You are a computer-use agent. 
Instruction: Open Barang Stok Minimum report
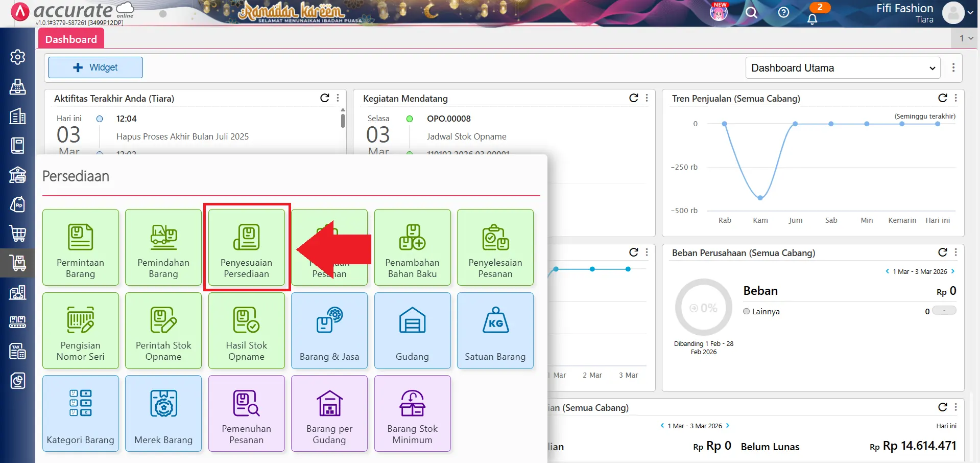pos(412,413)
